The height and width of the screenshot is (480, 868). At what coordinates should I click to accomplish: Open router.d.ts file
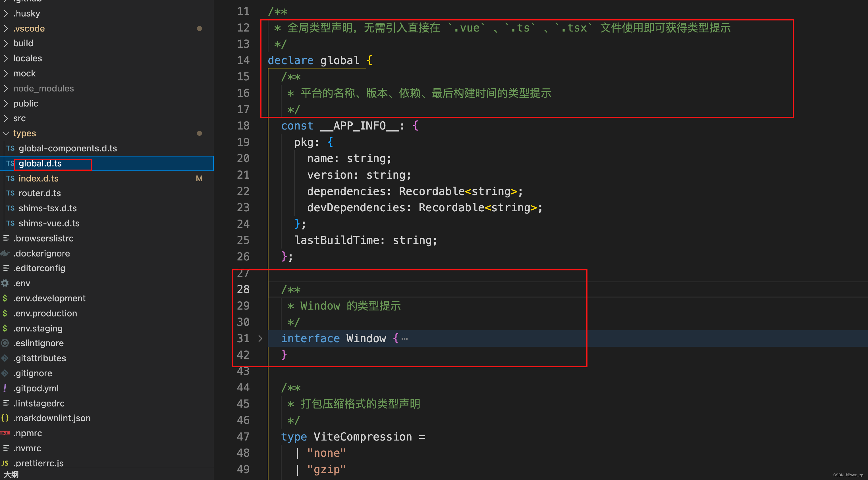(40, 193)
